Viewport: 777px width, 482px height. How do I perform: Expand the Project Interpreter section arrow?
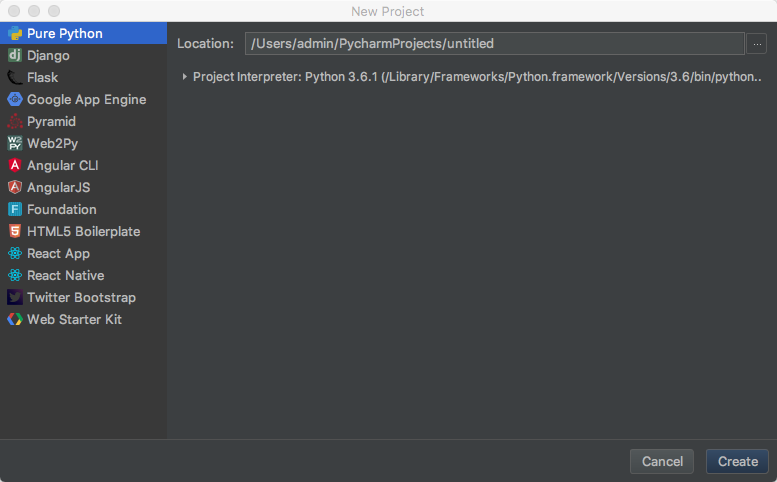(184, 76)
